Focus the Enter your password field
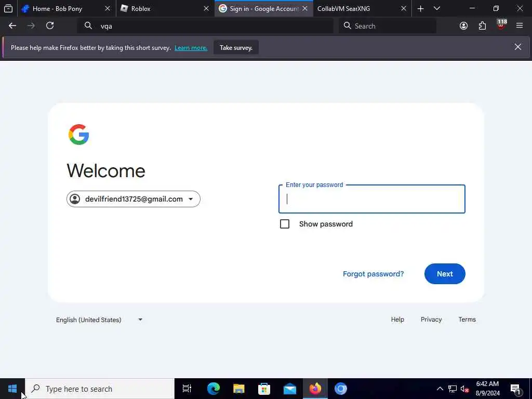This screenshot has width=532, height=399. pyautogui.click(x=372, y=199)
